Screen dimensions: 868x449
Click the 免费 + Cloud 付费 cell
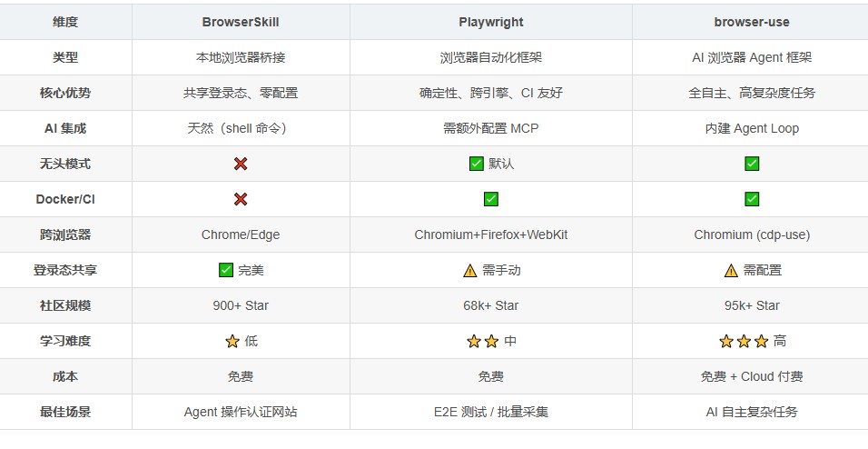click(x=752, y=376)
